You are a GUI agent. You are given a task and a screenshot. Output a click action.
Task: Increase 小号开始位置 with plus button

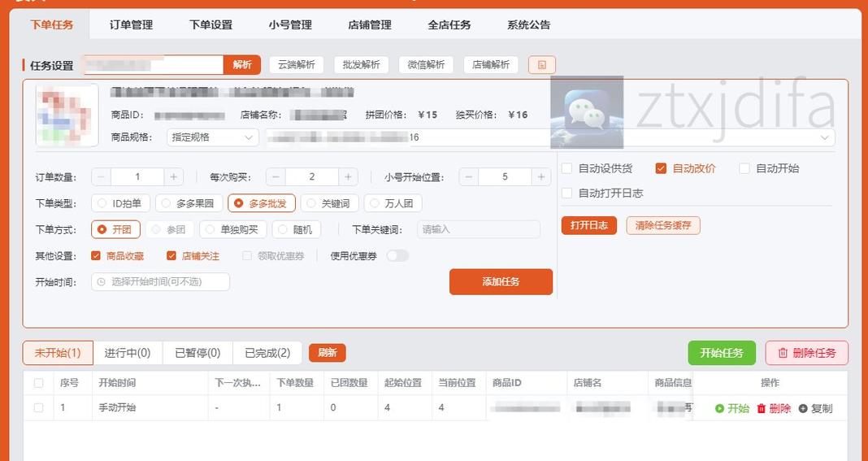point(540,176)
